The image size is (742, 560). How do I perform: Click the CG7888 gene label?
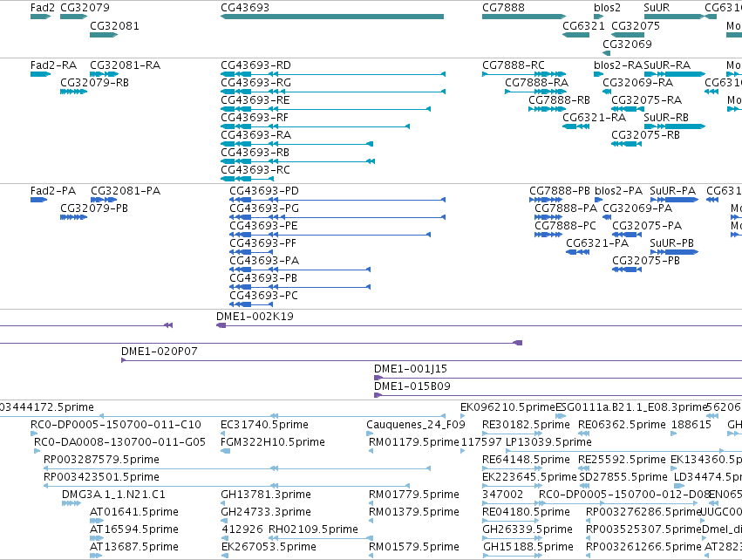503,8
